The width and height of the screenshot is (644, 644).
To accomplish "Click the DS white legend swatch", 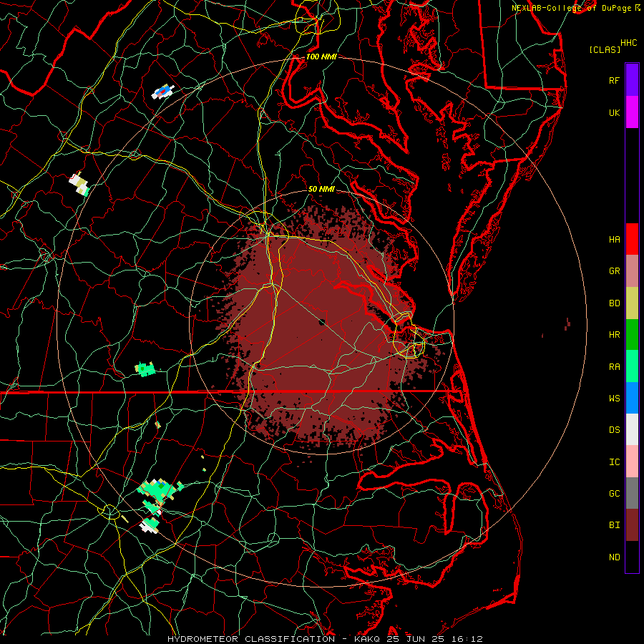I will (x=632, y=429).
